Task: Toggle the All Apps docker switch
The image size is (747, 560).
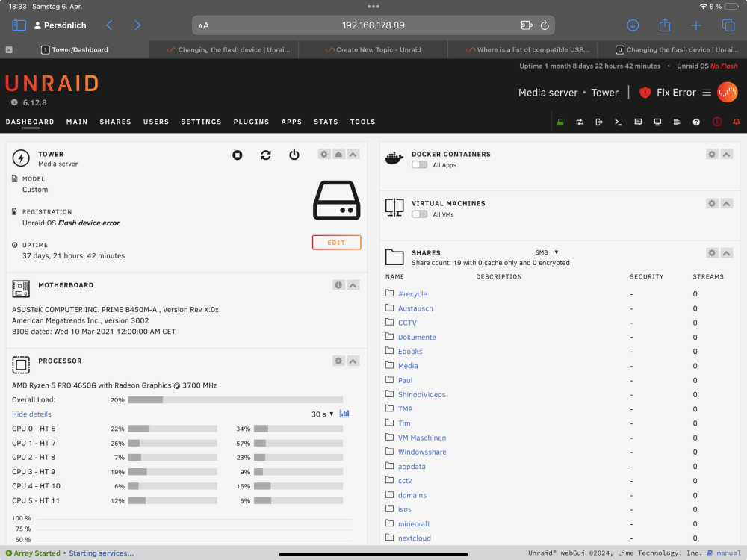Action: tap(420, 165)
